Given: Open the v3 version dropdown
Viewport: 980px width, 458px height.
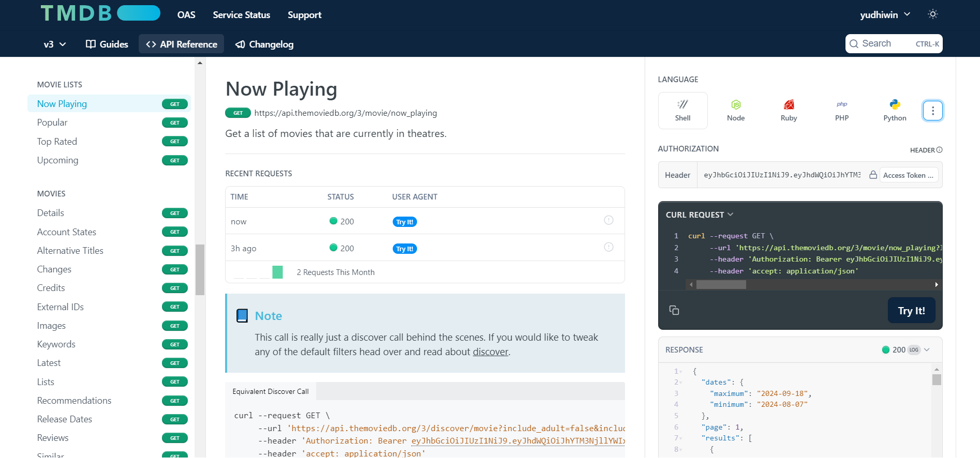Looking at the screenshot, I should (55, 44).
